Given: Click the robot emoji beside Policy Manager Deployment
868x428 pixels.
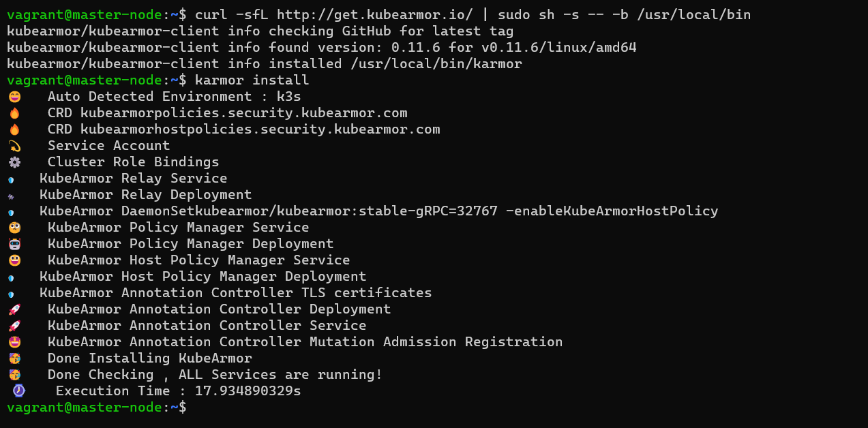Looking at the screenshot, I should [14, 244].
